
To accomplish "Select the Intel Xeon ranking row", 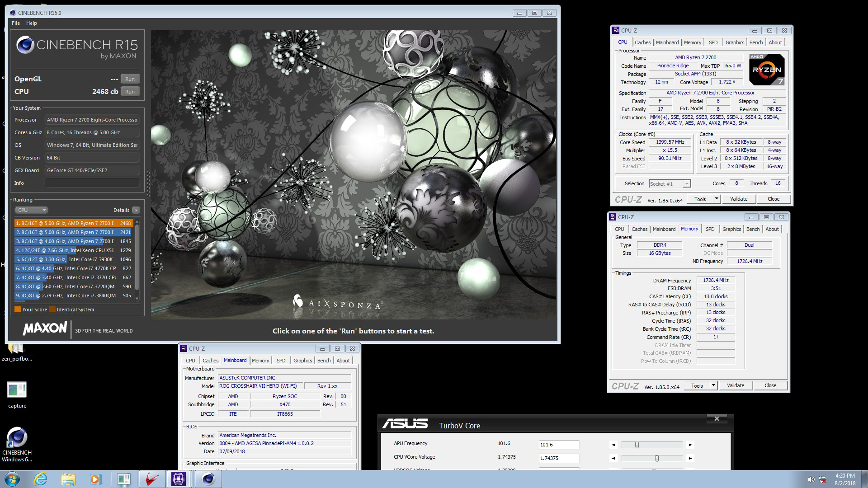I will (x=73, y=250).
